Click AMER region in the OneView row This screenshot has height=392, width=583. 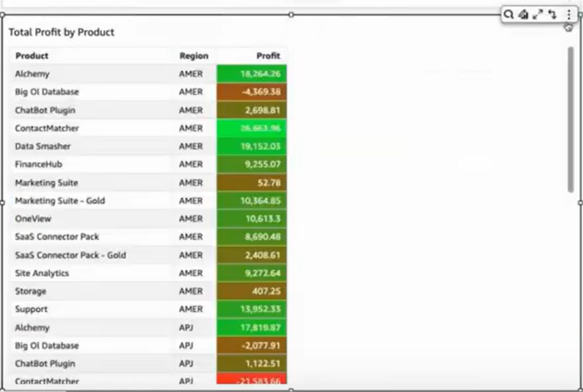[x=190, y=218]
